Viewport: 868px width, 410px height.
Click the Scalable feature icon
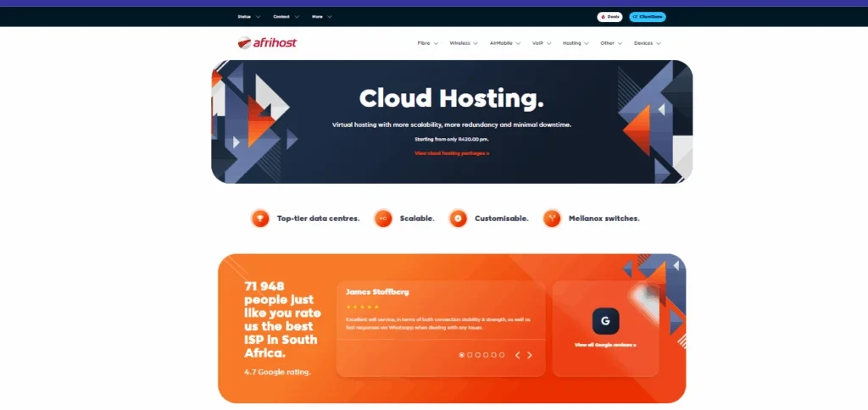coord(382,219)
